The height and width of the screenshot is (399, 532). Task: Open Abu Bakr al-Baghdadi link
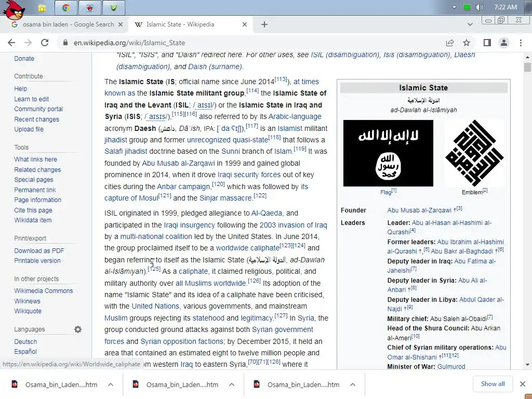click(x=462, y=251)
